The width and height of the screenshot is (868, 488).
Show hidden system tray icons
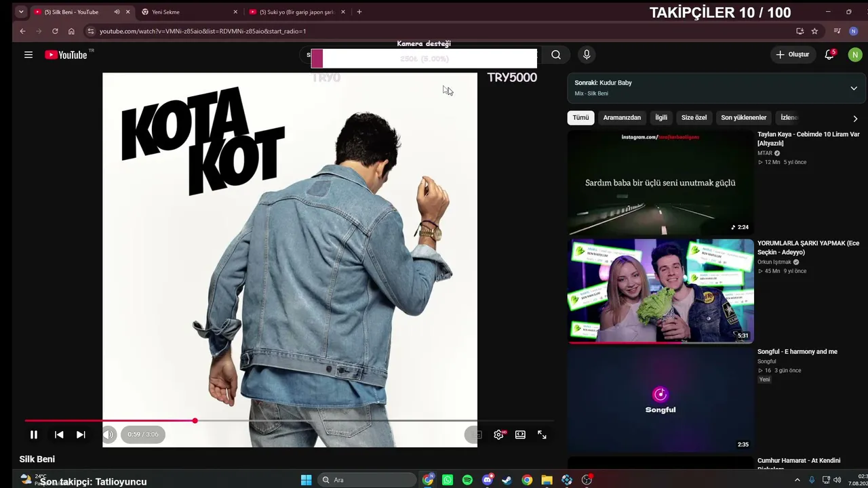(x=797, y=480)
